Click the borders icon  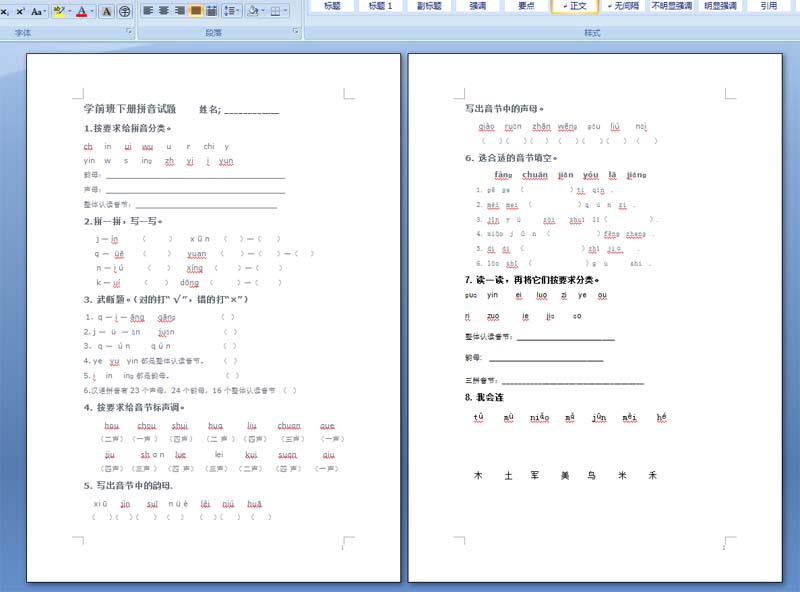(275, 11)
